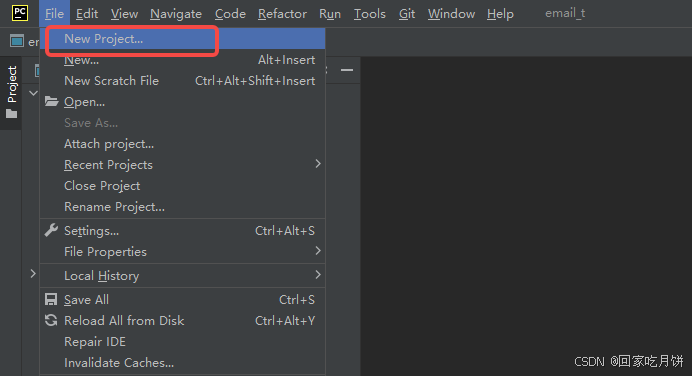Open the Tools menu
Image resolution: width=692 pixels, height=376 pixels.
click(x=370, y=14)
